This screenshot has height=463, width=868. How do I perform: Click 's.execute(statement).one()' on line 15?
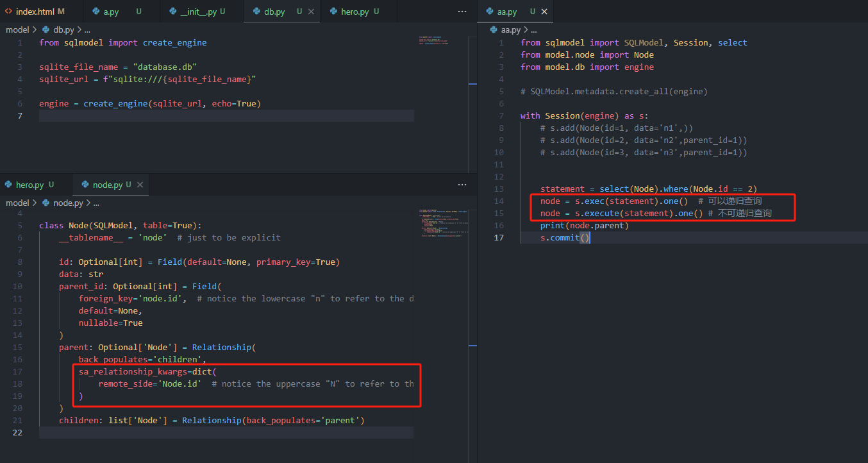click(x=638, y=213)
